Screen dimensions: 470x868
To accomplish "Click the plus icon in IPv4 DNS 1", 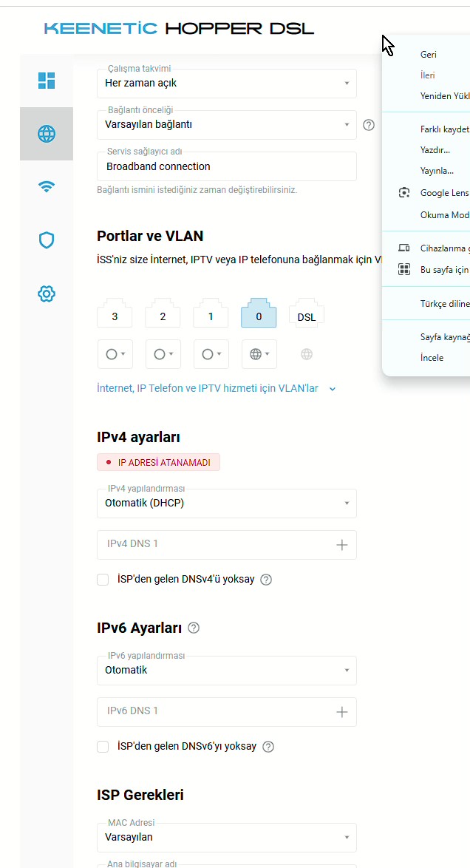I will click(342, 545).
